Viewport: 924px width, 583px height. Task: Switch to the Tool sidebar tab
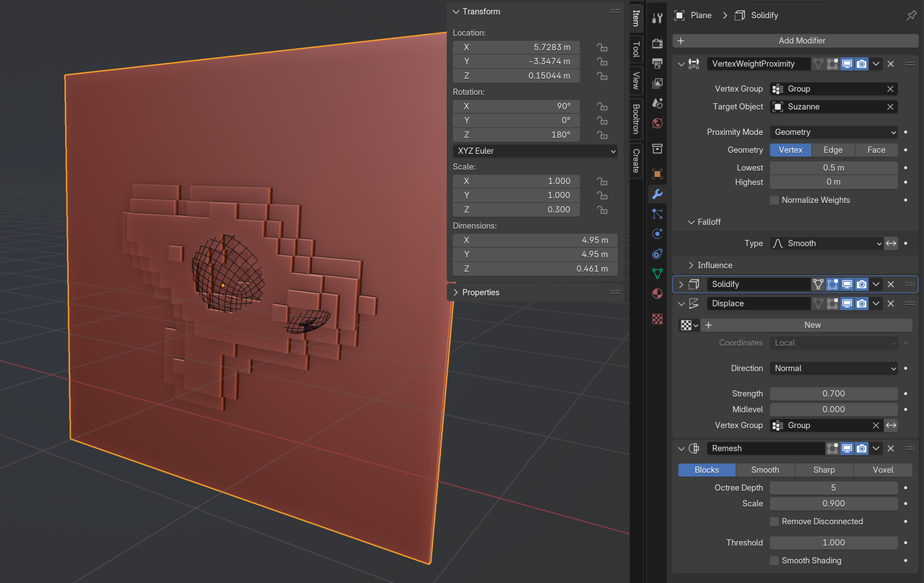[x=635, y=50]
